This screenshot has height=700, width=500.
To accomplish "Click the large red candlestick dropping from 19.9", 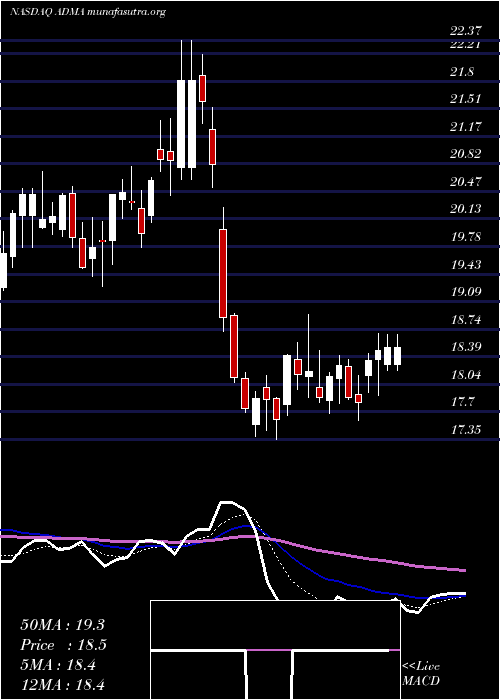I will click(223, 273).
